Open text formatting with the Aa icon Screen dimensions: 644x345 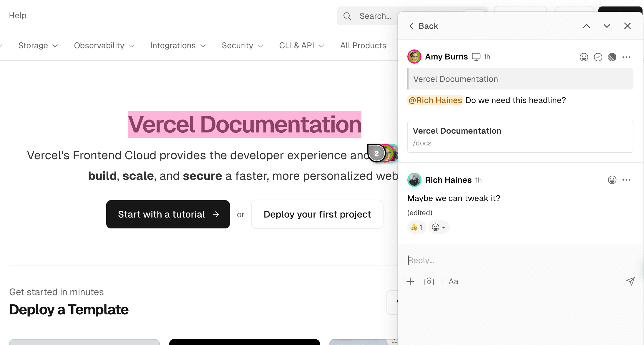(x=453, y=281)
